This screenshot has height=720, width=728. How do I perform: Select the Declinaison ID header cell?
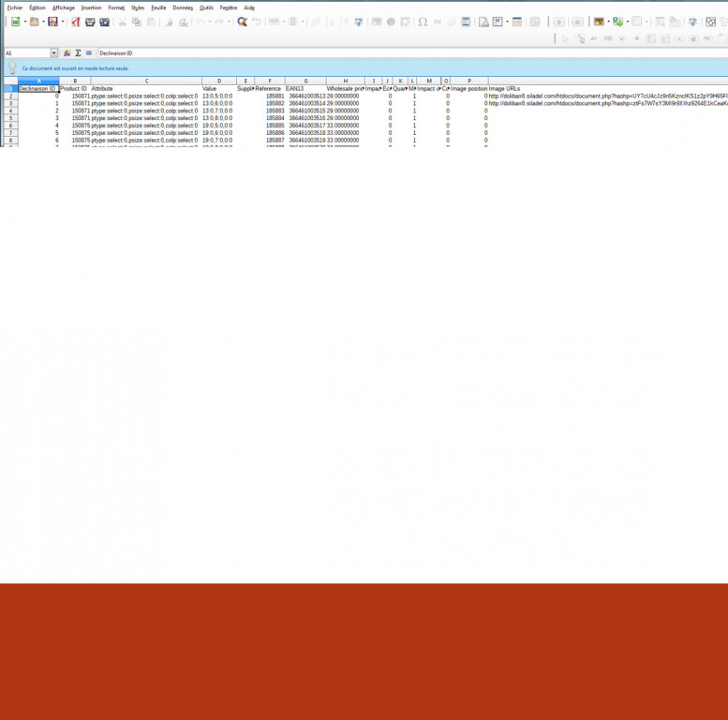[x=38, y=89]
